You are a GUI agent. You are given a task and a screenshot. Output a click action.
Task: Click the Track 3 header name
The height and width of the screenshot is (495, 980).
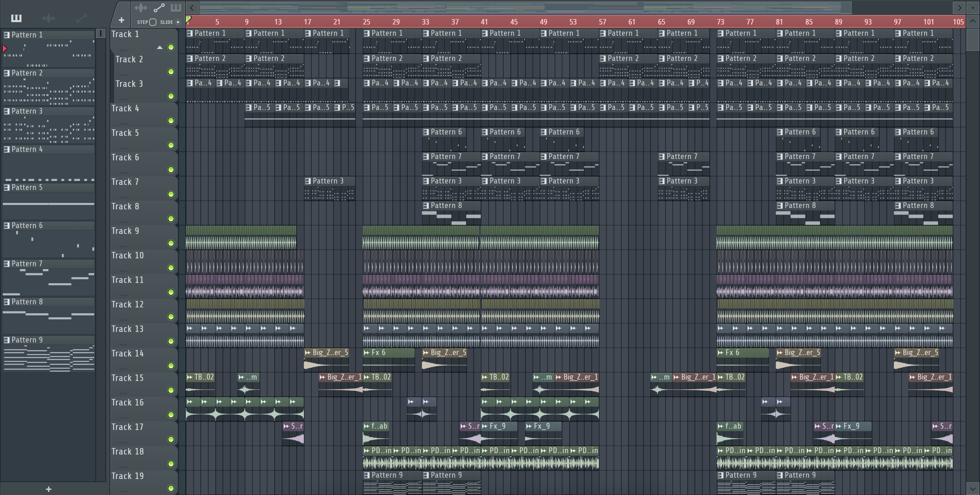tap(129, 84)
